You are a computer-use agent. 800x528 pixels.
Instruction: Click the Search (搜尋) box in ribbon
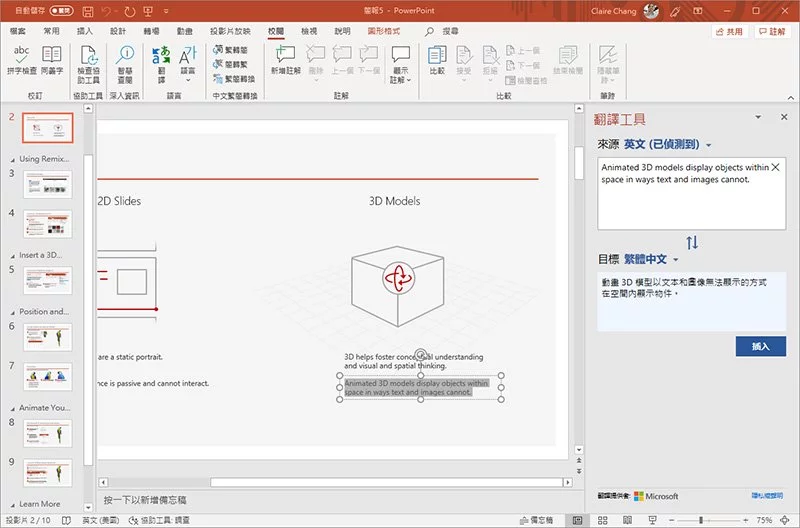click(442, 32)
